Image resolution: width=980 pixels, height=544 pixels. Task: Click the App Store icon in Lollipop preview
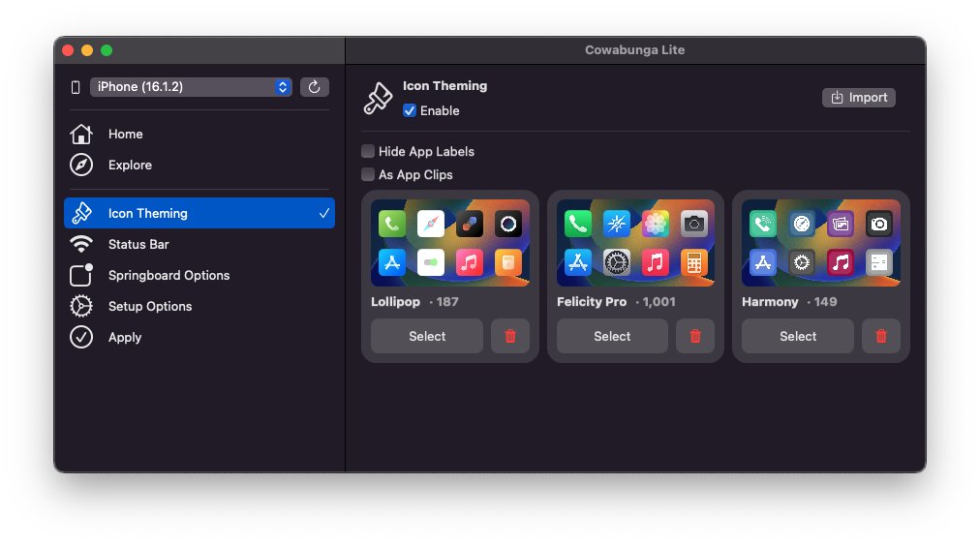[392, 262]
